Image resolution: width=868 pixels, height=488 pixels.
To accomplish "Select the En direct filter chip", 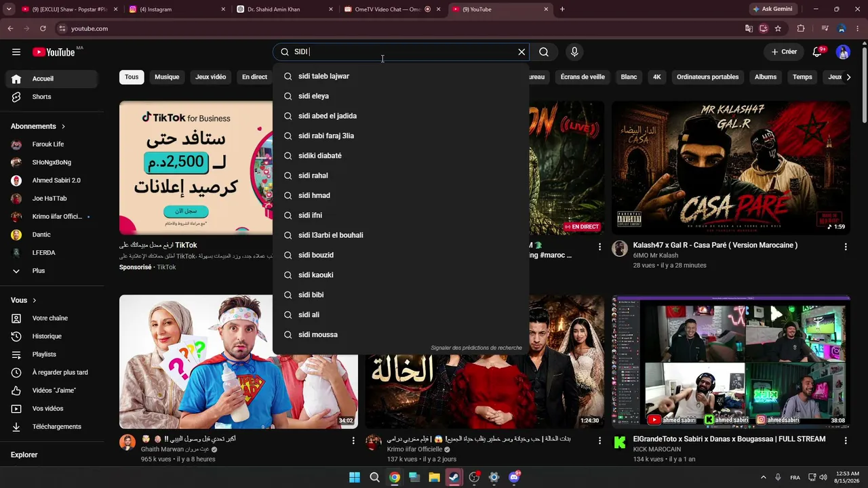I will [254, 77].
